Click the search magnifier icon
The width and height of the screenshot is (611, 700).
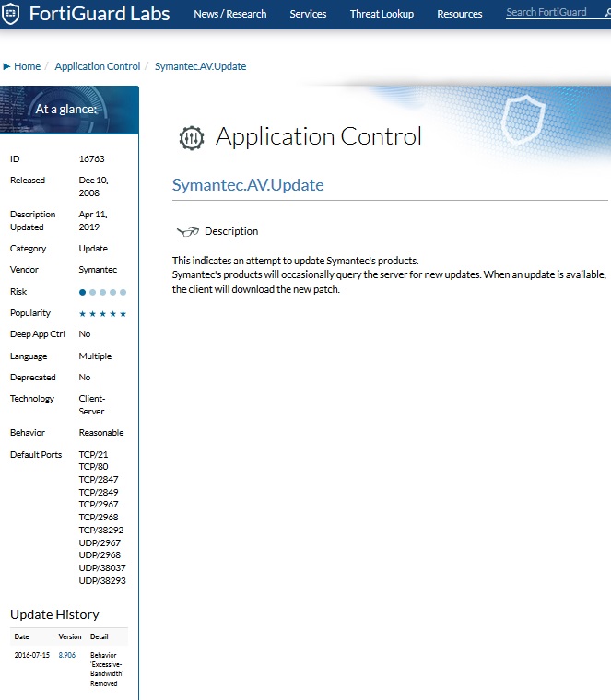pyautogui.click(x=607, y=13)
